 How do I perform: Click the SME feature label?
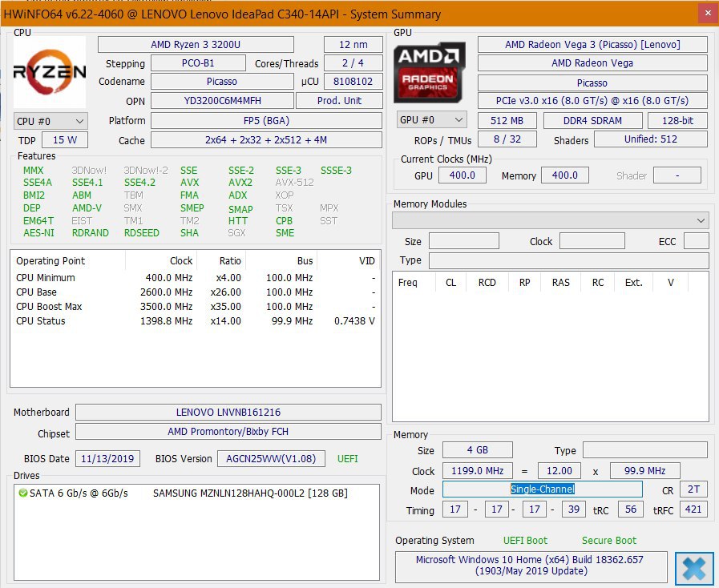(x=285, y=233)
